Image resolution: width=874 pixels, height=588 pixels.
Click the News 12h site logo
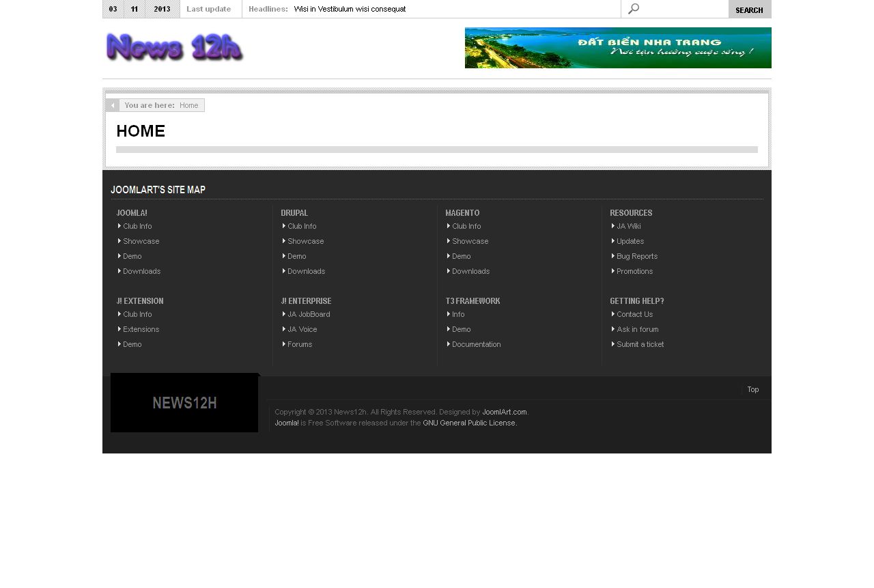[x=175, y=48]
